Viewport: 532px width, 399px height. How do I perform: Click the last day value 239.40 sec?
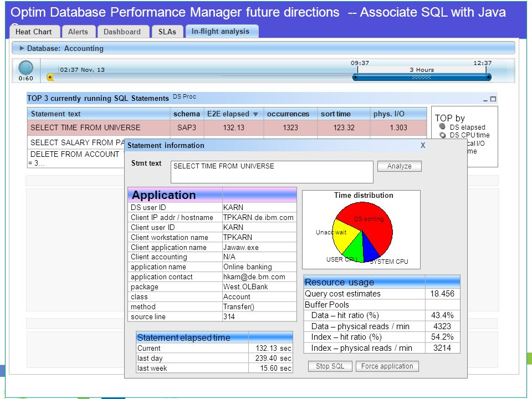(273, 359)
